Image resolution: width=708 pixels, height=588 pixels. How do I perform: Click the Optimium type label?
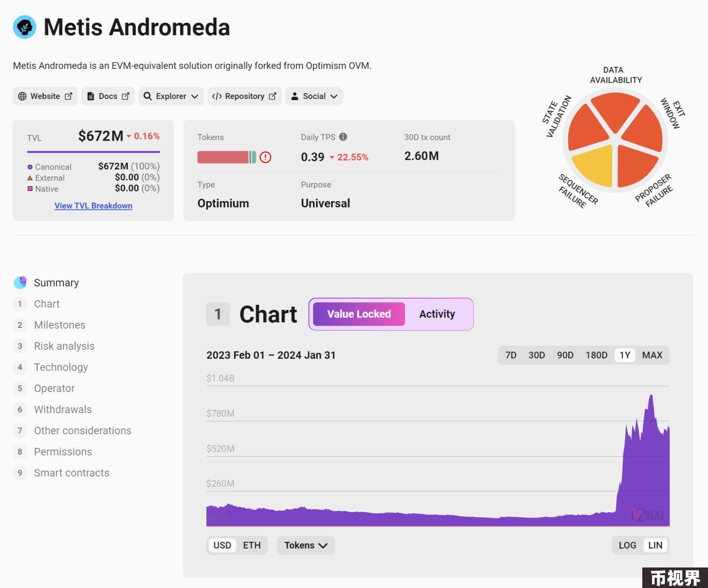(x=223, y=203)
